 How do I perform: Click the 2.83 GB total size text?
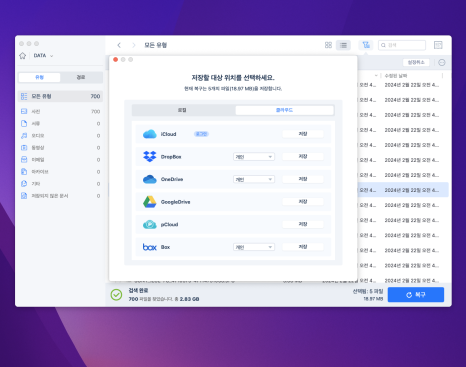click(x=190, y=299)
